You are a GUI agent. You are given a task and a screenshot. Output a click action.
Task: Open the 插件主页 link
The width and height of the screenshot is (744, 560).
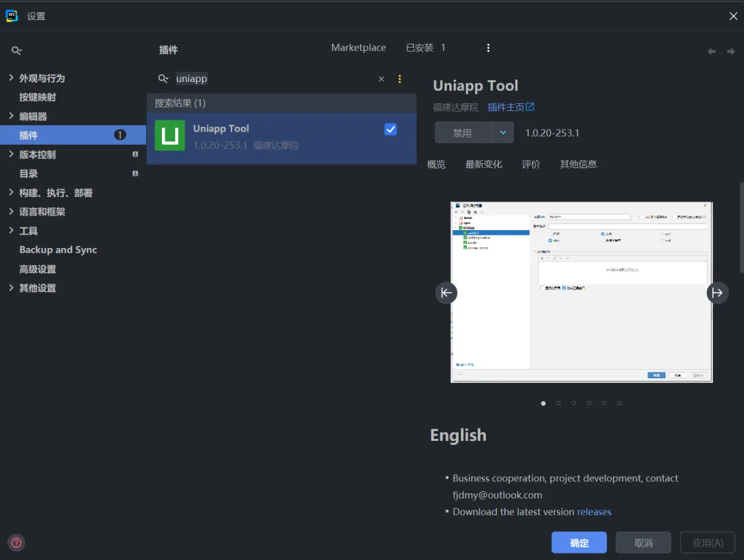pyautogui.click(x=510, y=107)
